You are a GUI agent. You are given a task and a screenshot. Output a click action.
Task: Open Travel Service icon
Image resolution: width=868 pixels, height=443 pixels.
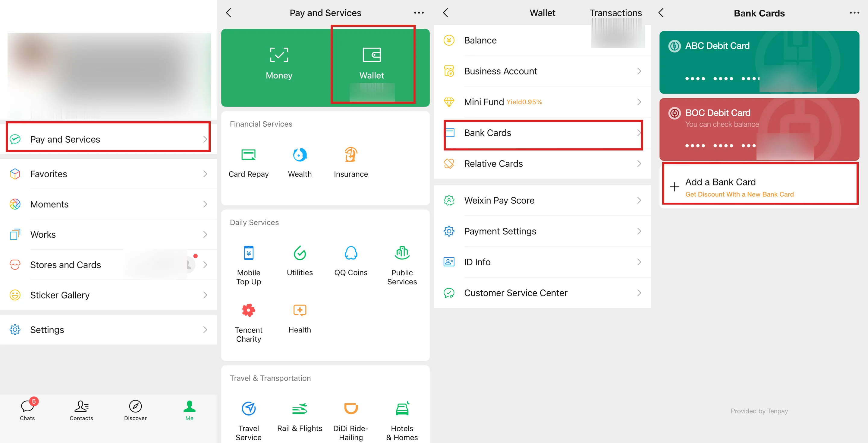pos(249,409)
